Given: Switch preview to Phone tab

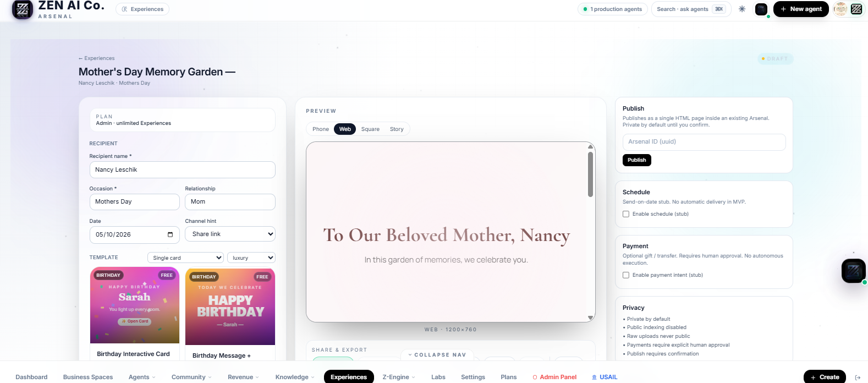Looking at the screenshot, I should 321,129.
